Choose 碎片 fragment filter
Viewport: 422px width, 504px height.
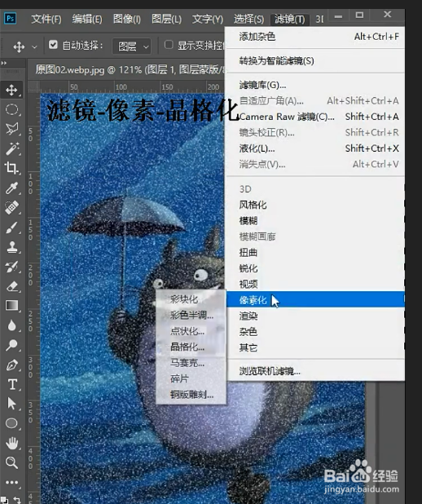pos(191,378)
